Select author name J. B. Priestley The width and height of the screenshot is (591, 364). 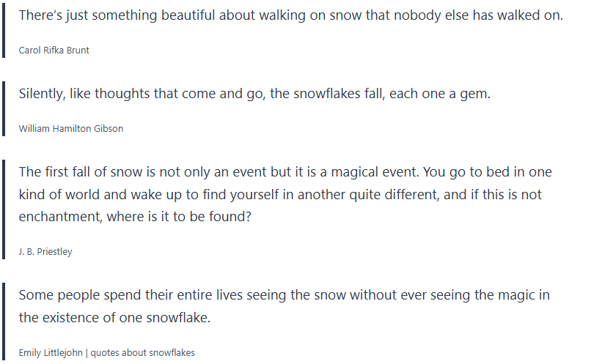pyautogui.click(x=45, y=252)
